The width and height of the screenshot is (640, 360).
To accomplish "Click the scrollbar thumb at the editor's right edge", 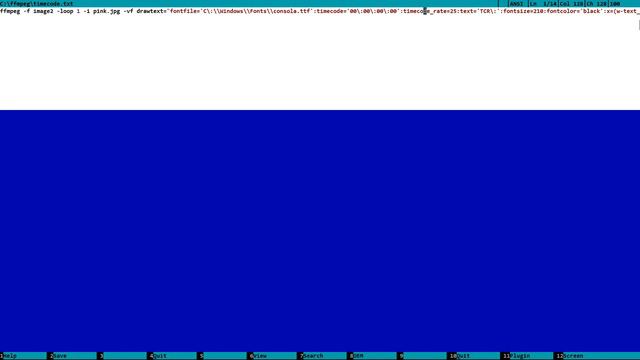I will click(x=639, y=25).
